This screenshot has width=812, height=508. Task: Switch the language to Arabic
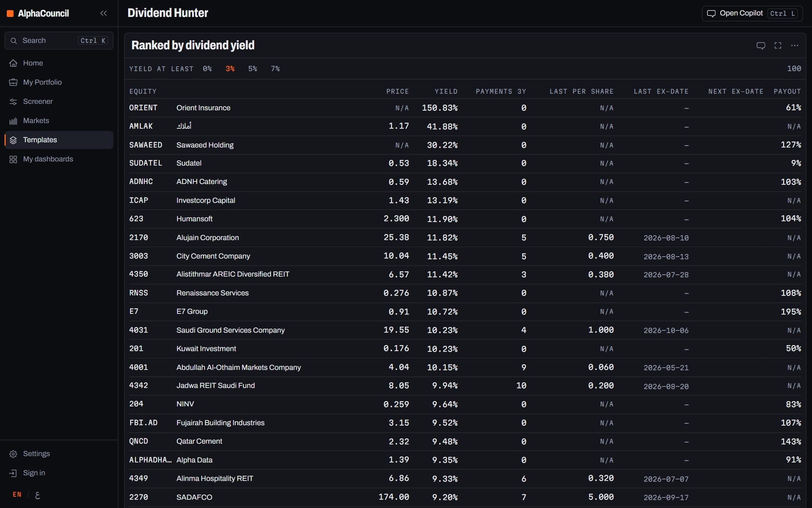pyautogui.click(x=37, y=495)
